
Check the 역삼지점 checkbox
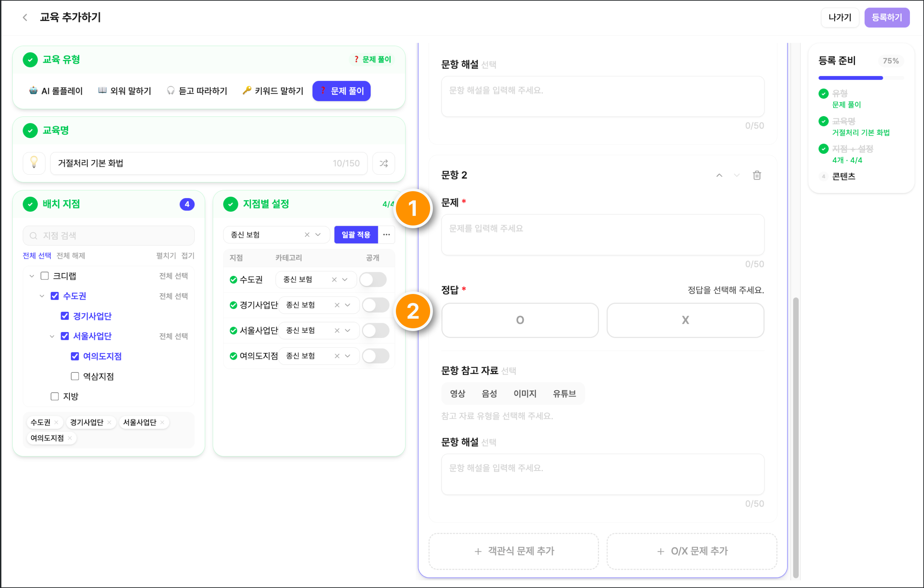tap(75, 376)
